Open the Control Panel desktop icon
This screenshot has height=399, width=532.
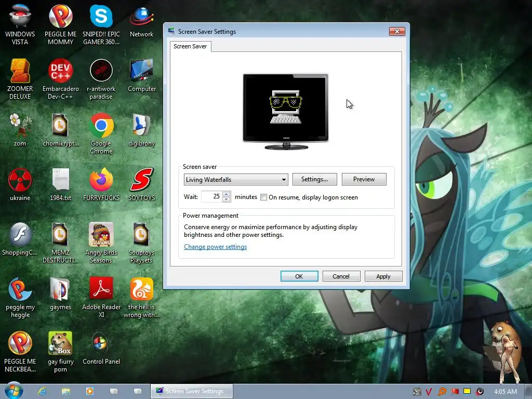click(x=101, y=349)
